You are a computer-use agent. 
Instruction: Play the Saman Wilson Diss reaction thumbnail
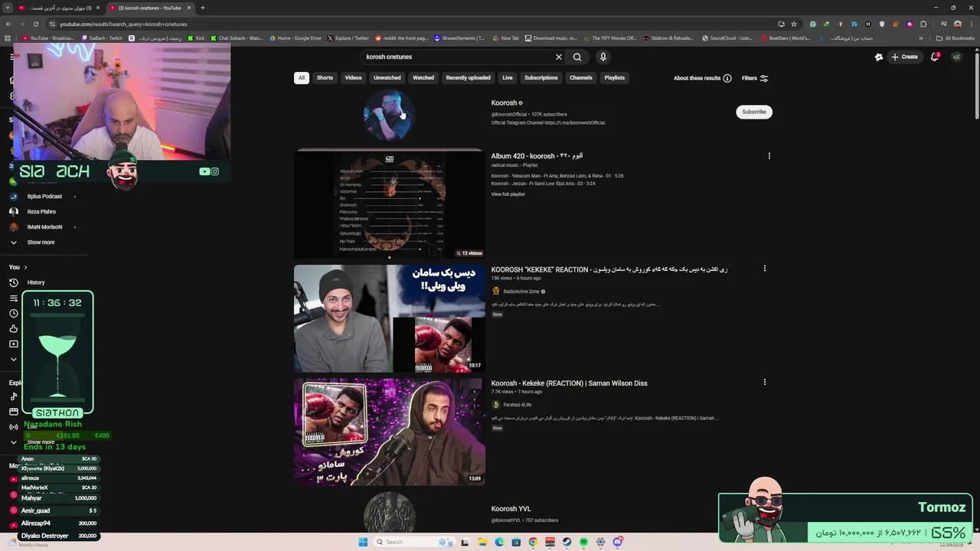coord(389,432)
